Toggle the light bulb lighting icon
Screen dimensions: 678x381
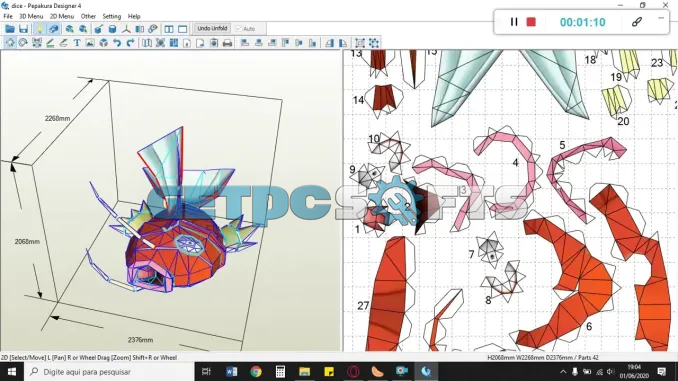pos(39,29)
